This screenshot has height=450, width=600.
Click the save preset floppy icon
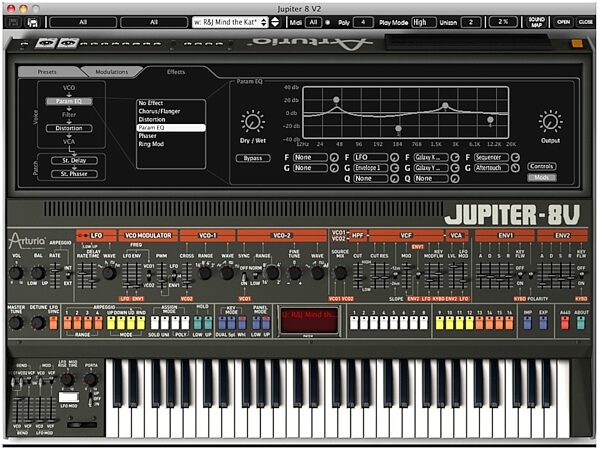pyautogui.click(x=14, y=22)
